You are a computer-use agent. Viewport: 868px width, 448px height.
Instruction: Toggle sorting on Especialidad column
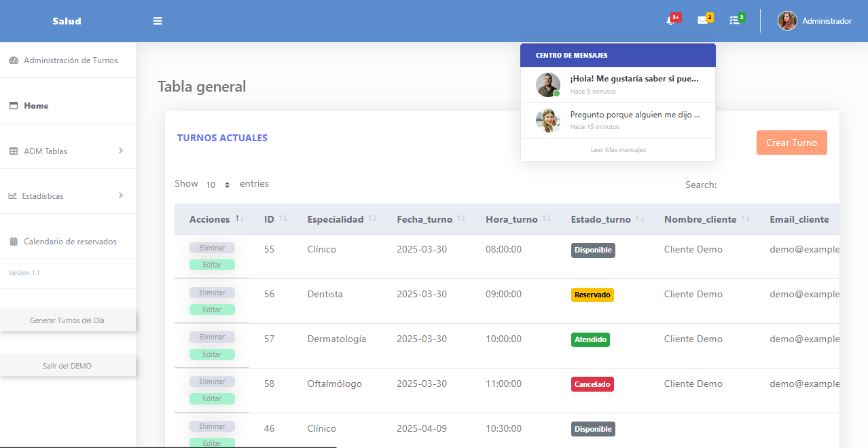pos(372,219)
